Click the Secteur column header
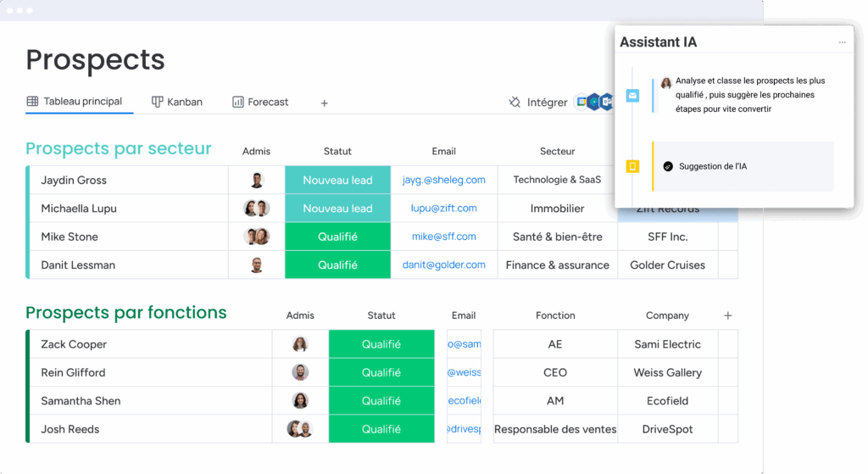Screen dimensions: 868x474 pos(558,151)
